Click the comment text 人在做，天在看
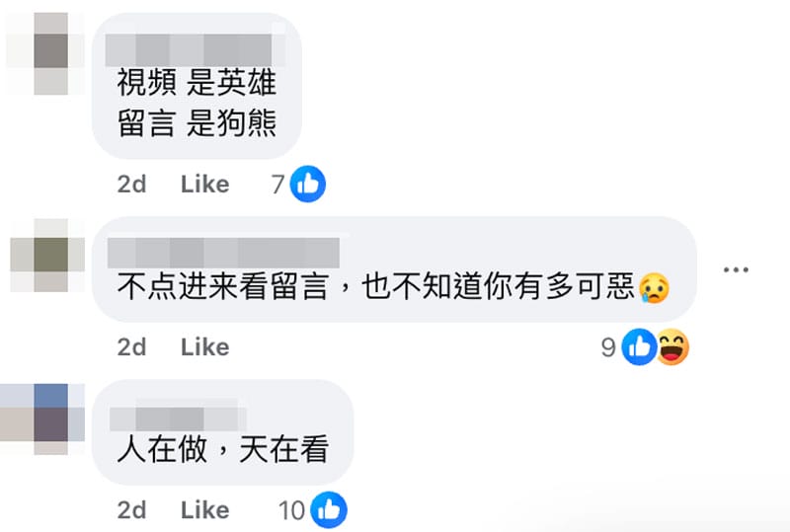This screenshot has height=532, width=790. (x=223, y=449)
